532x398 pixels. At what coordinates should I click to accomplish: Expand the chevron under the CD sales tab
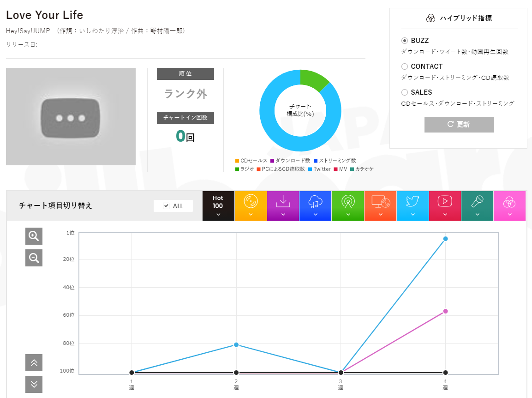[x=251, y=214]
